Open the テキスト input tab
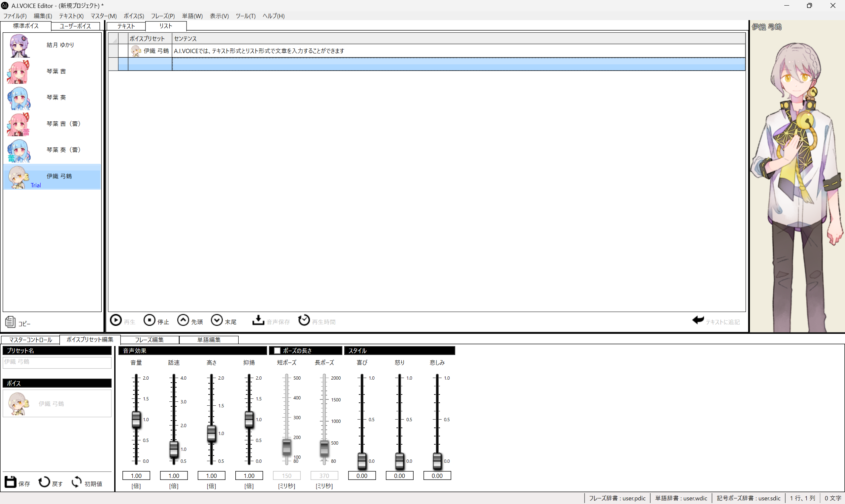The width and height of the screenshot is (845, 504). click(x=126, y=26)
